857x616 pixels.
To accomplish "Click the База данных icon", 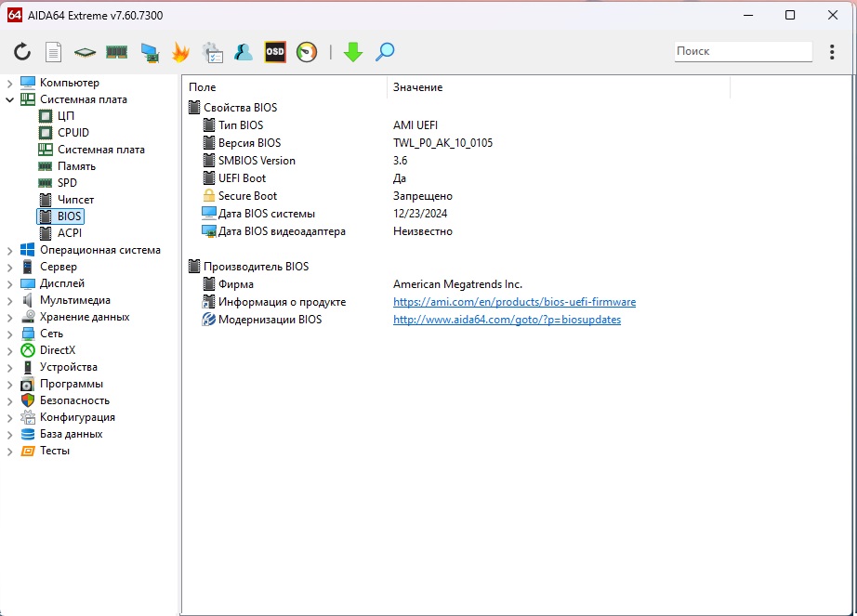I will pos(27,434).
